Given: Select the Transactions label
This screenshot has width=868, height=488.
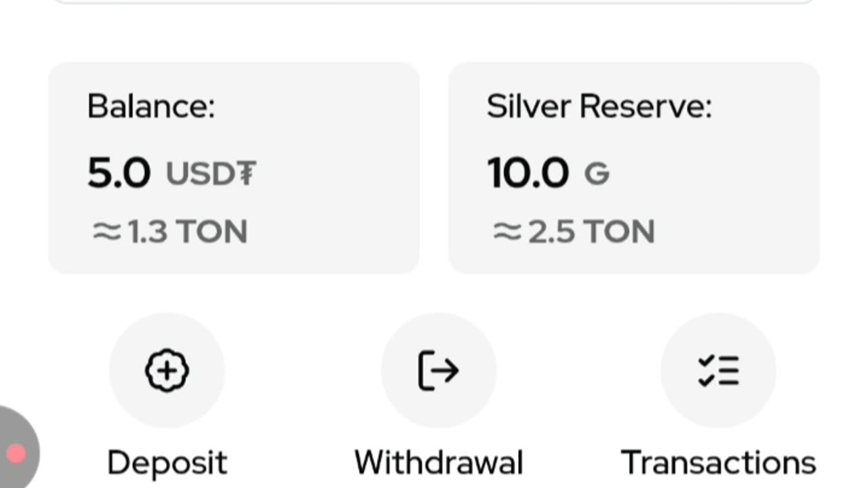Looking at the screenshot, I should click(x=718, y=463).
